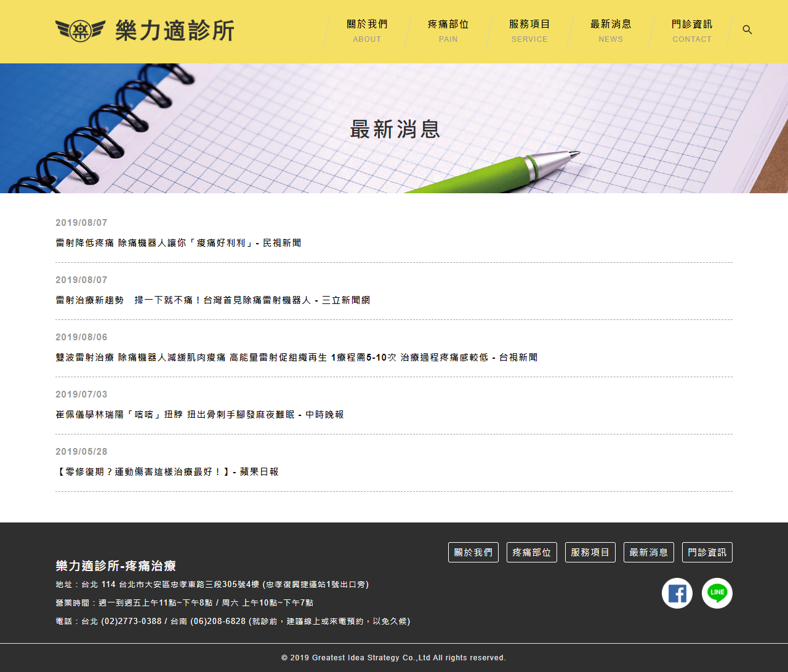Open the Facebook page icon

677,593
